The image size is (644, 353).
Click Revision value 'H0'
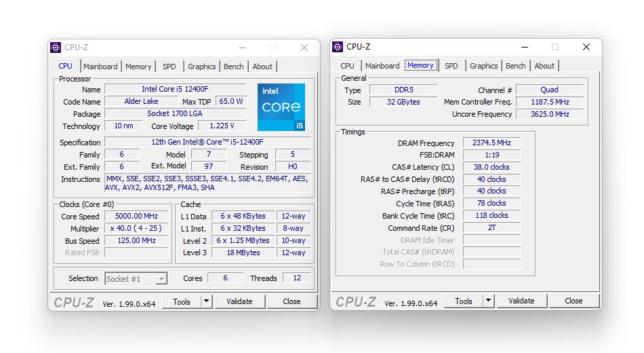(293, 166)
